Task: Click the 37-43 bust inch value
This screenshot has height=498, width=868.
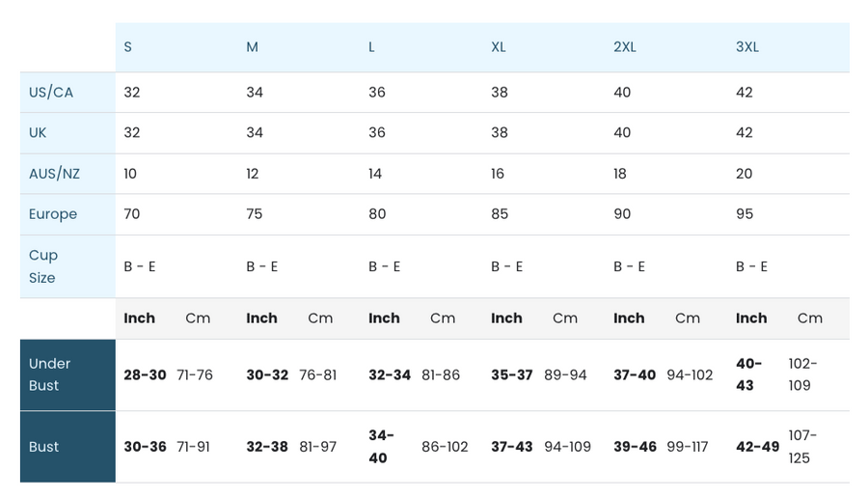Action: pos(512,447)
